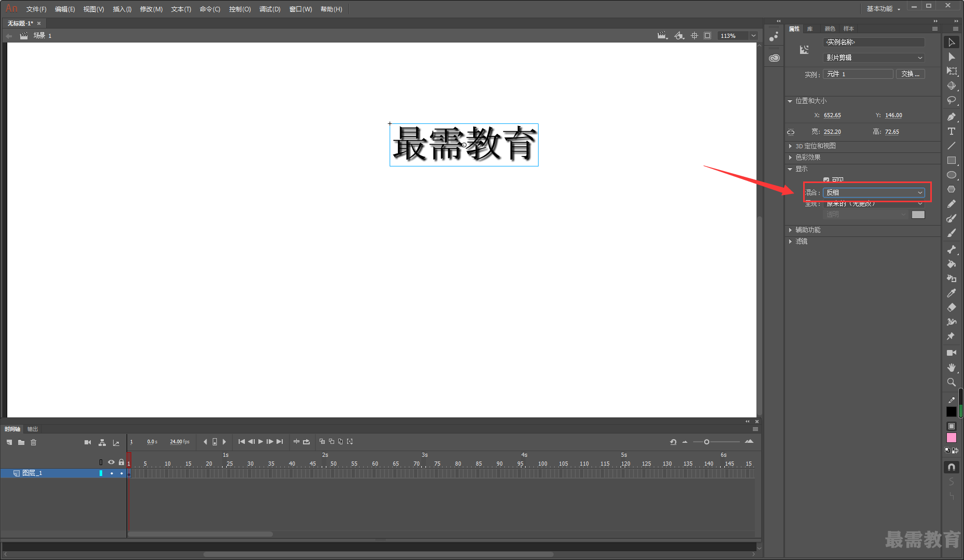The height and width of the screenshot is (560, 964).
Task: Select the Bone tool
Action: click(x=951, y=249)
